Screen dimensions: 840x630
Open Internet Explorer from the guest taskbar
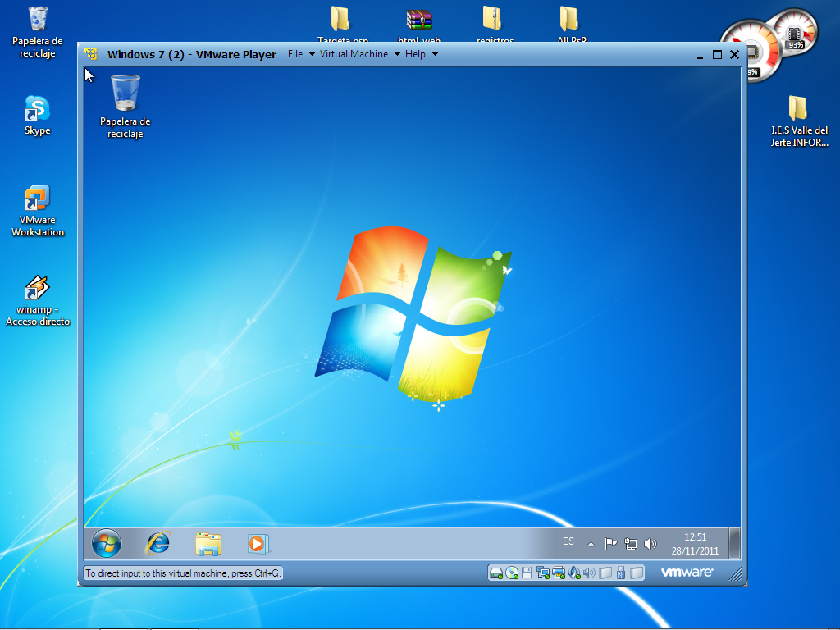tap(157, 543)
